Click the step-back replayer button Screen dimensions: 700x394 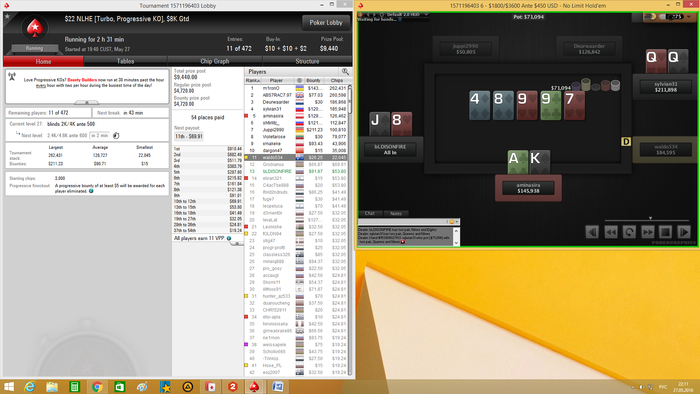[x=592, y=232]
